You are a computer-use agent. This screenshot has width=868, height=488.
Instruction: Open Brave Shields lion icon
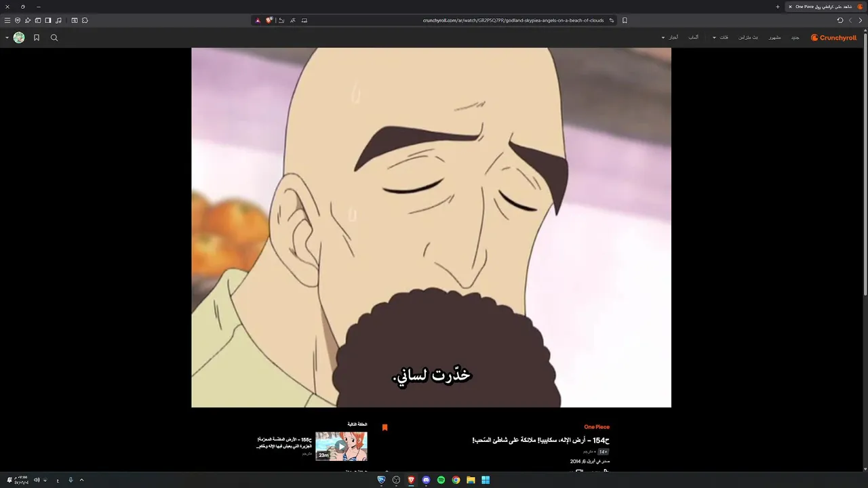click(269, 20)
